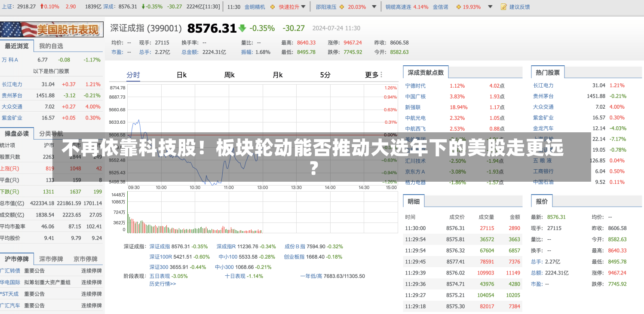644x314 pixels.
Task: Open 历史行情>> link
Action: tap(163, 284)
